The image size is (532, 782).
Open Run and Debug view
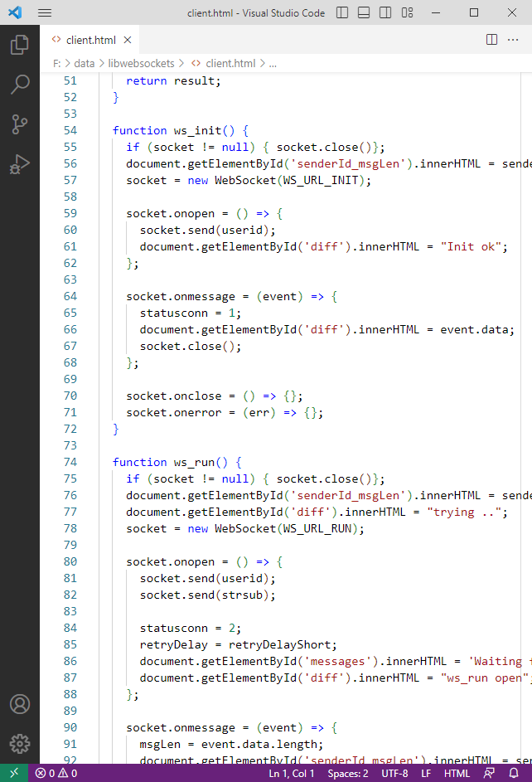click(19, 164)
